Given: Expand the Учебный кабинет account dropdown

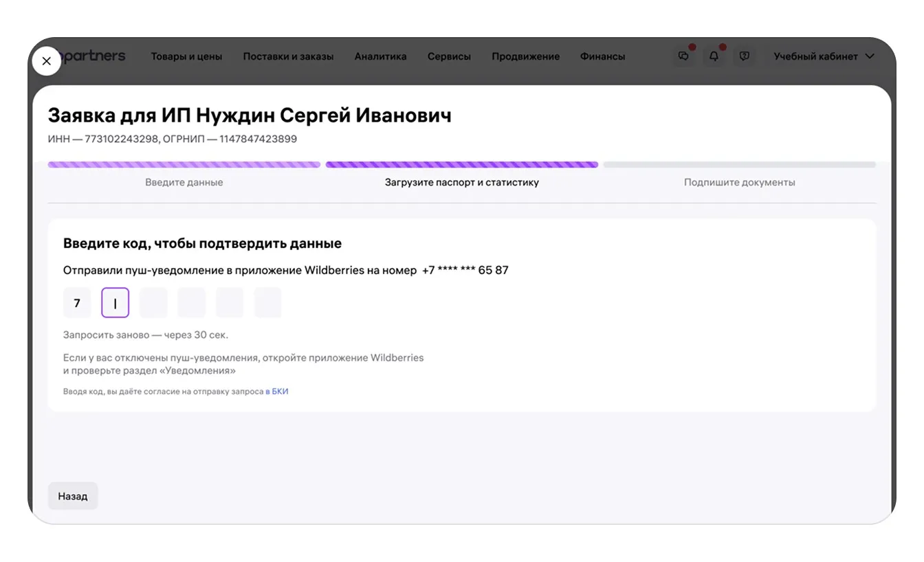Looking at the screenshot, I should [x=815, y=56].
